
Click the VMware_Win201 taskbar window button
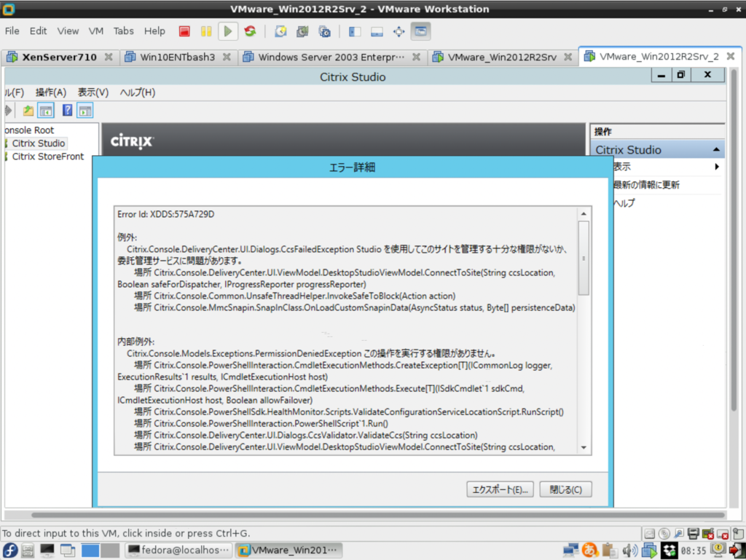288,551
